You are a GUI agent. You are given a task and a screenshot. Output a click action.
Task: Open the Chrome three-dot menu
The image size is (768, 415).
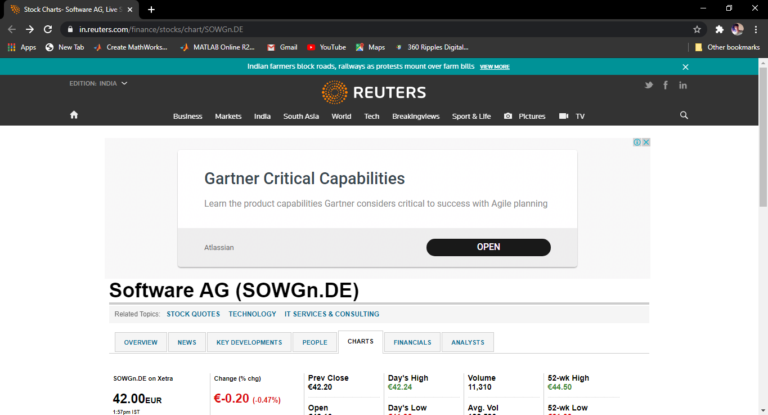[x=755, y=29]
